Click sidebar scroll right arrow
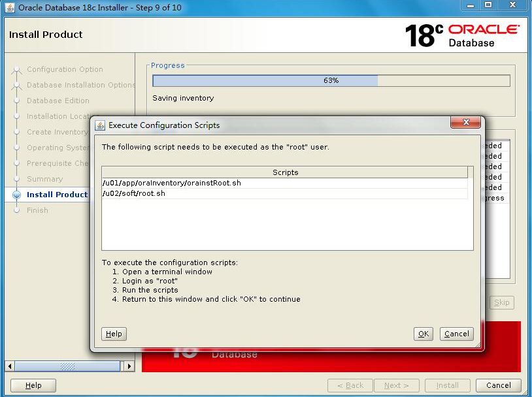 [x=129, y=366]
